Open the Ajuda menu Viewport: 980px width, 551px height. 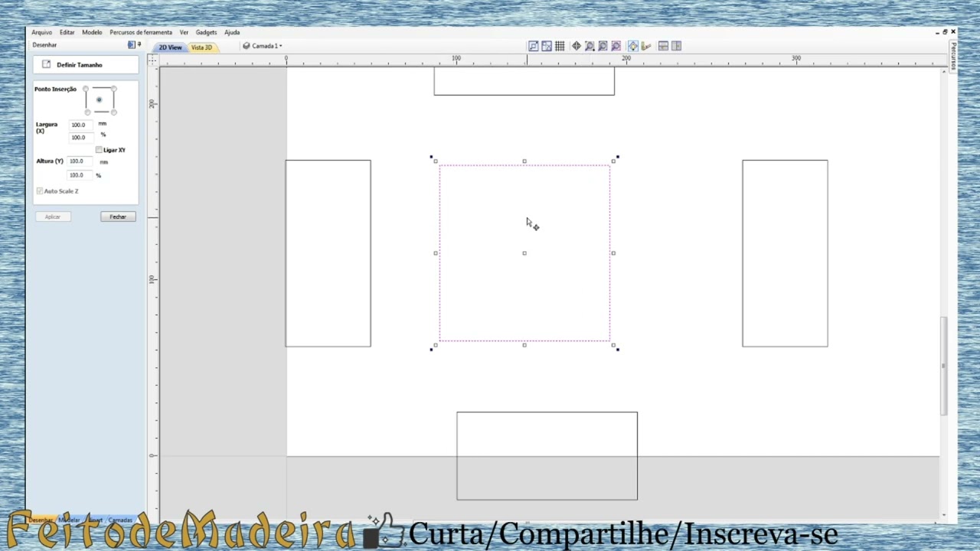(232, 32)
